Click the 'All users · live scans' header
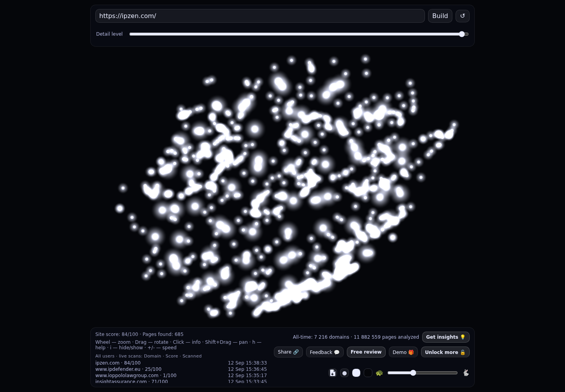This screenshot has width=565, height=392. tap(148, 356)
